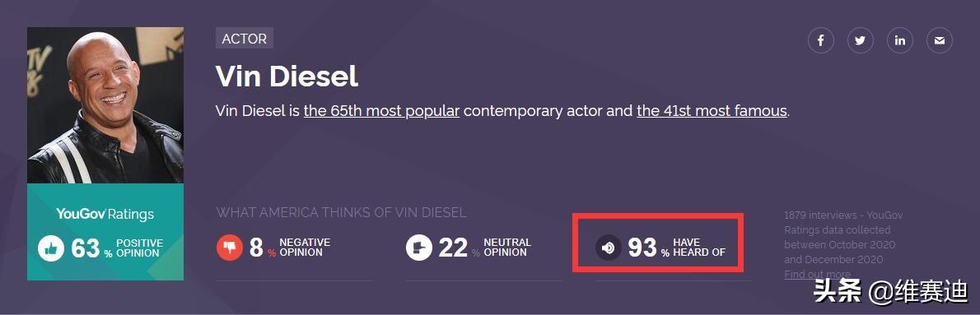This screenshot has height=315, width=980.
Task: Click the speaker icon beside 93%
Action: point(608,248)
